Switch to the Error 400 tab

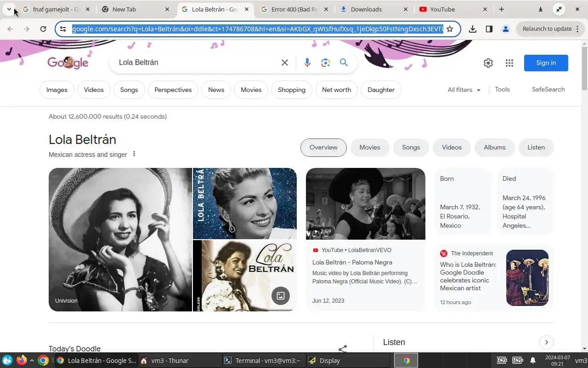click(x=295, y=9)
